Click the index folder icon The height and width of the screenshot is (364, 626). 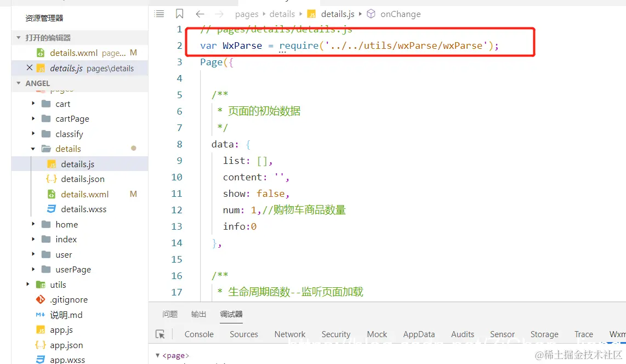coord(46,239)
